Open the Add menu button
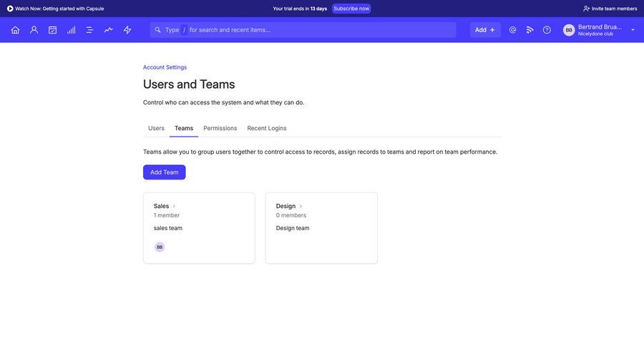 484,30
